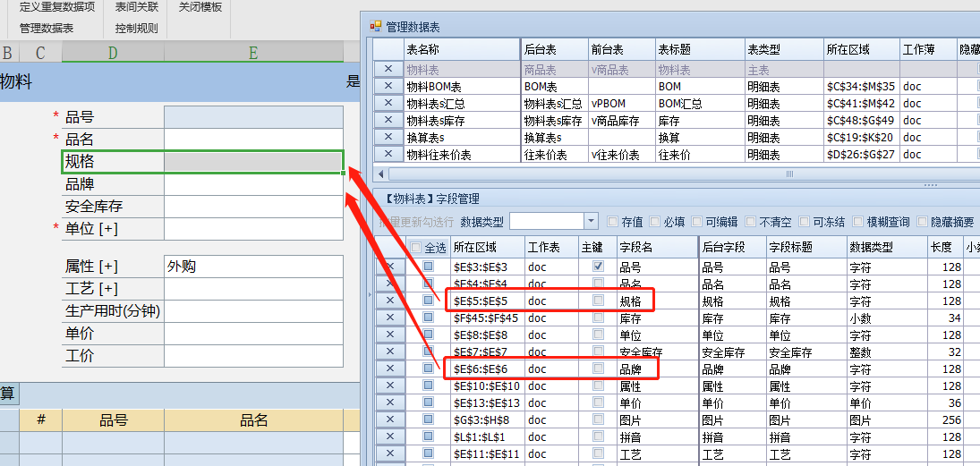This screenshot has height=466, width=980.
Task: Delete the 库存 field row using X icon
Action: [389, 318]
